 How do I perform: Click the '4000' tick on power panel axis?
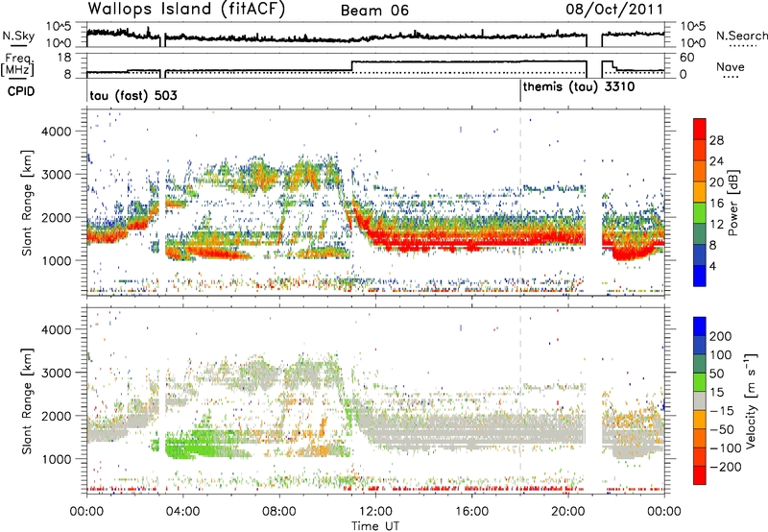tap(56, 132)
